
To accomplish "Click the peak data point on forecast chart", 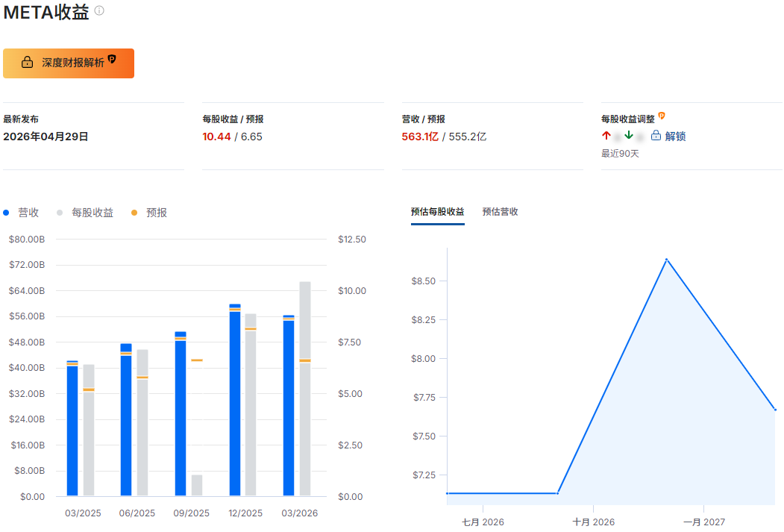I will point(666,260).
